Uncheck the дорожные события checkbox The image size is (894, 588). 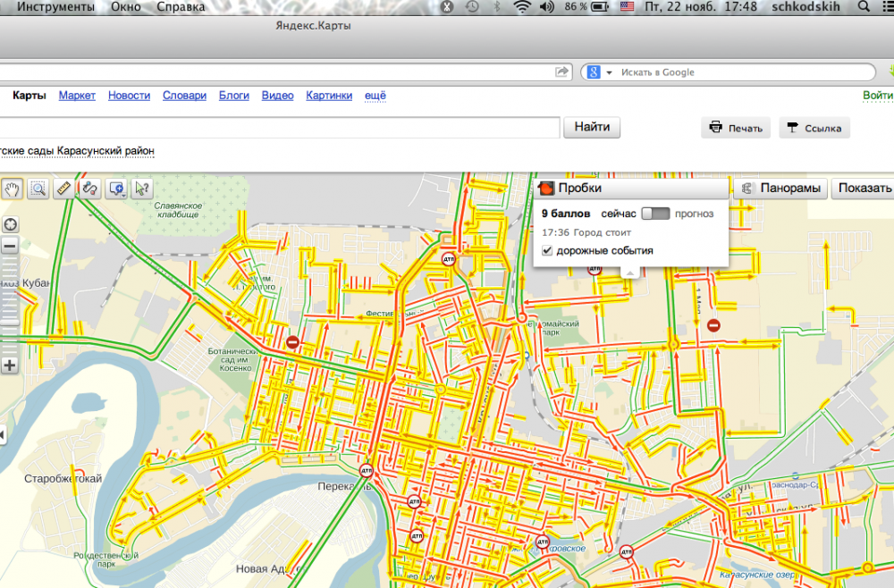coord(547,251)
